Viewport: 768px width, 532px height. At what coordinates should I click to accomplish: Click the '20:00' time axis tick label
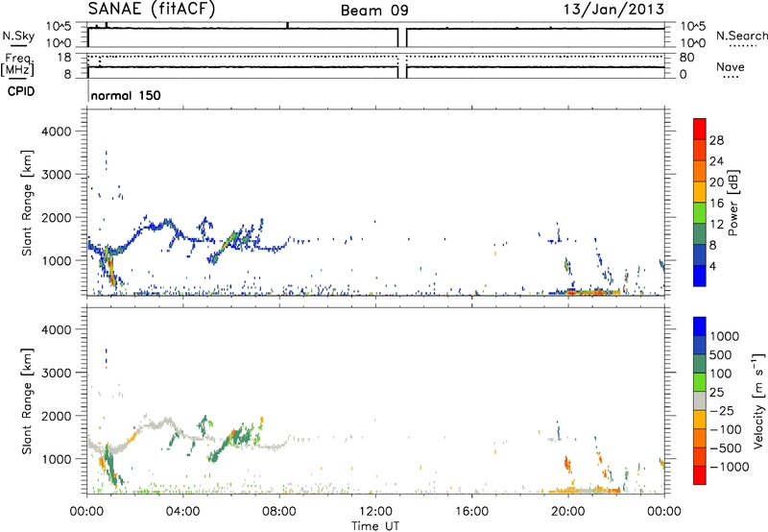click(x=568, y=512)
